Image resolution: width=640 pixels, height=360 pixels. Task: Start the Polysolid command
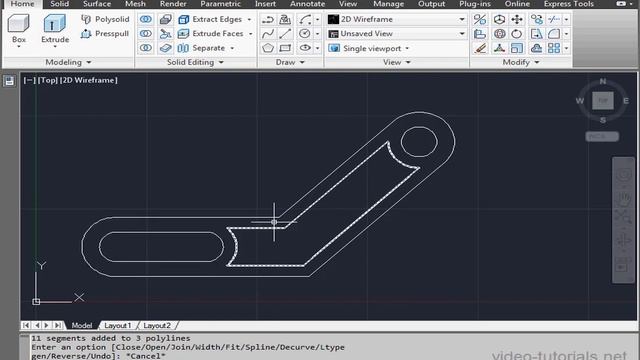click(x=105, y=19)
